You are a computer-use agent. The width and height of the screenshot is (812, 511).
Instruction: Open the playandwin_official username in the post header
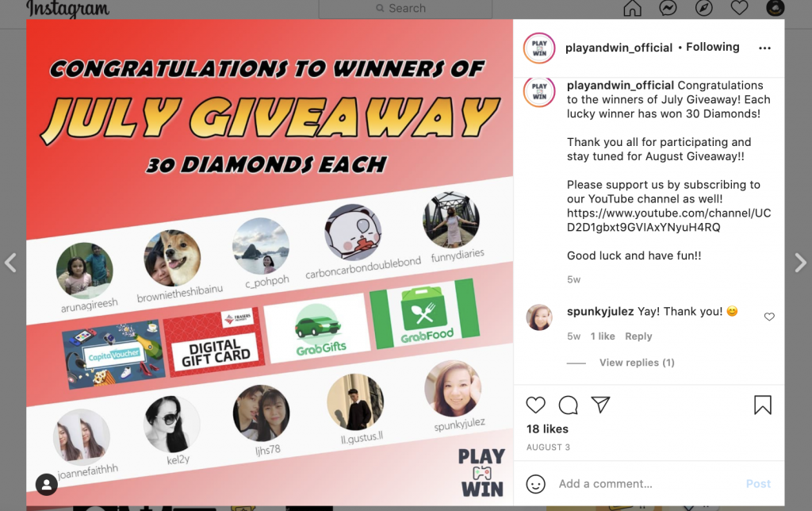tap(619, 48)
